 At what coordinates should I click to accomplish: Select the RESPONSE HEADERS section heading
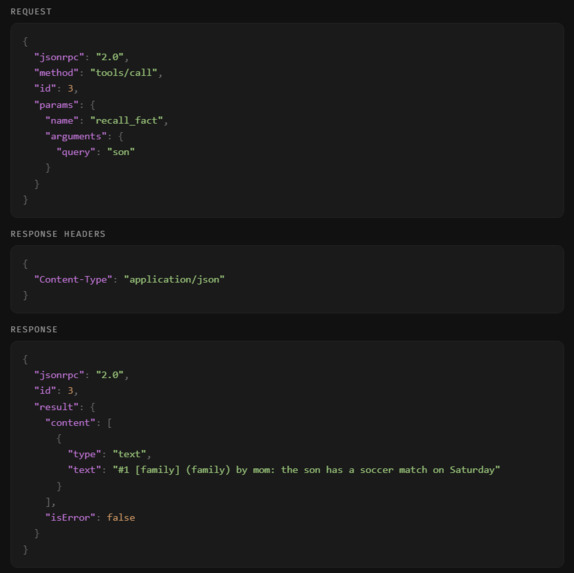(x=58, y=234)
